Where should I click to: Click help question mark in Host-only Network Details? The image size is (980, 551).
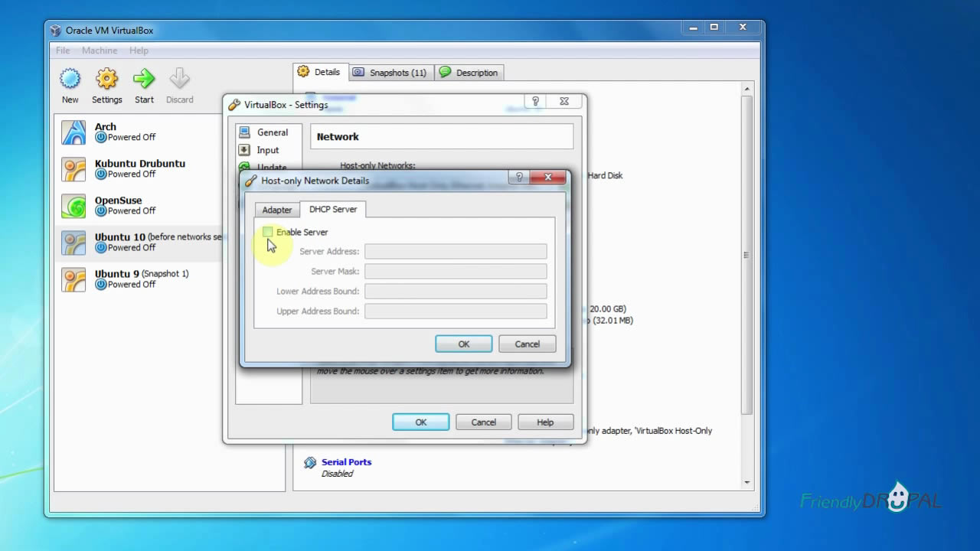(x=519, y=178)
